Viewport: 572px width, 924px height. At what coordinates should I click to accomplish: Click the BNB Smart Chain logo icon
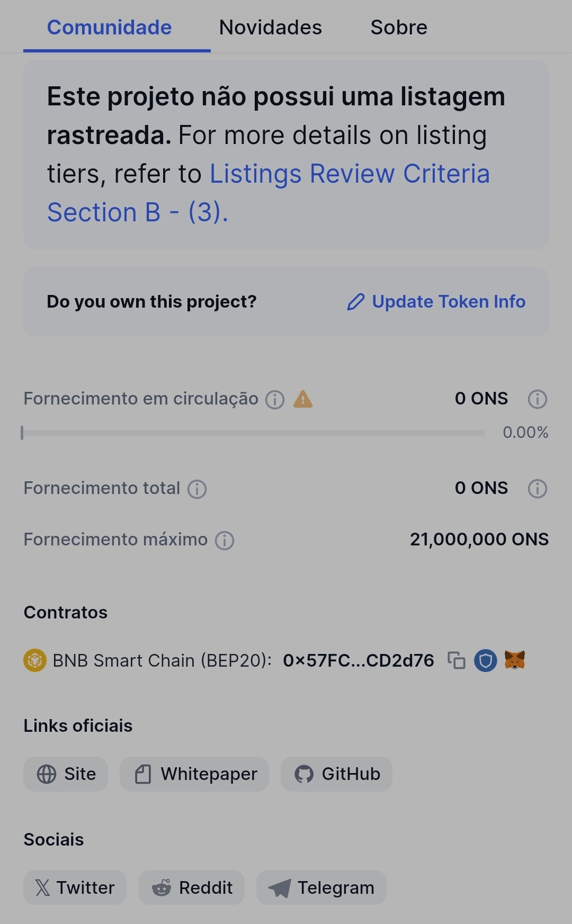click(35, 660)
